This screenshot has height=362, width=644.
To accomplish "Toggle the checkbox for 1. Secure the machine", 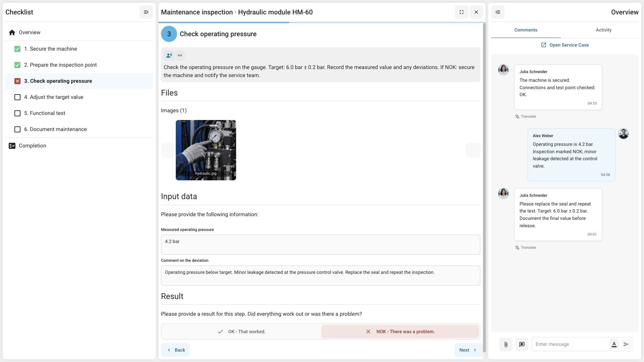I will coord(17,49).
